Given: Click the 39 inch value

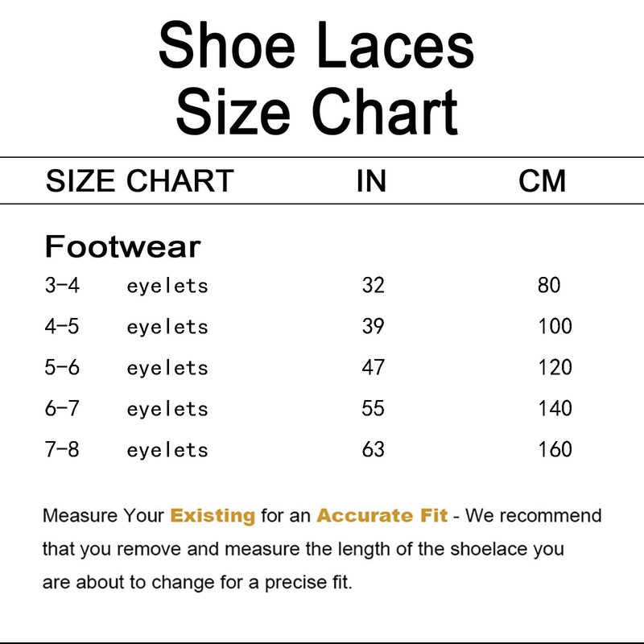Looking at the screenshot, I should [x=374, y=326].
